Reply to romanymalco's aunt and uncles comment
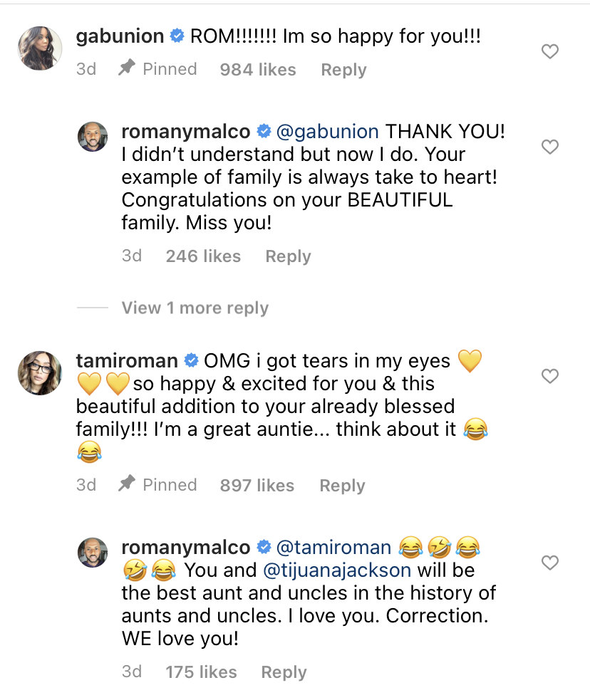 [x=284, y=672]
